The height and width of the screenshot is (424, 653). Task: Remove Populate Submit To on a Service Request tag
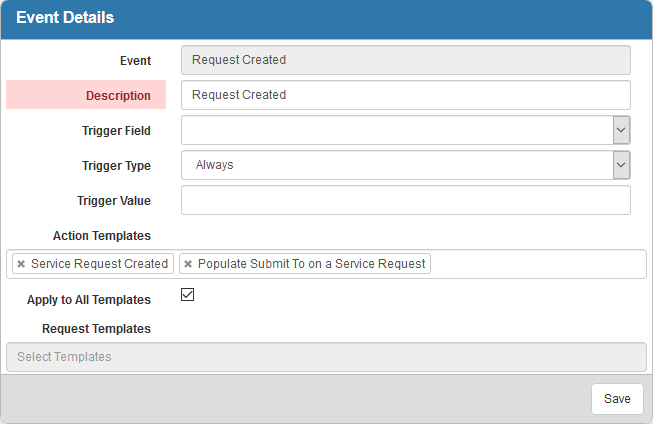188,264
